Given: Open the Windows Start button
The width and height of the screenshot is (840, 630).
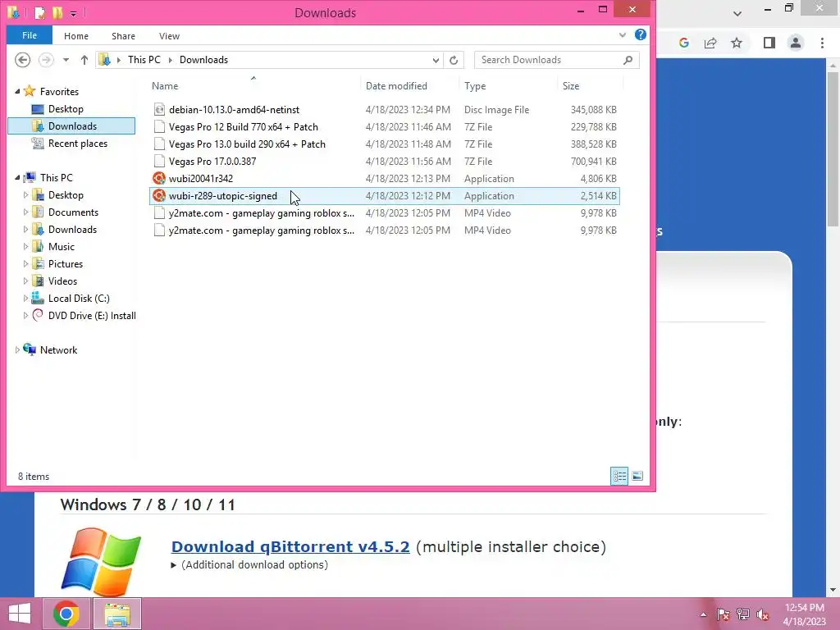Looking at the screenshot, I should click(20, 614).
